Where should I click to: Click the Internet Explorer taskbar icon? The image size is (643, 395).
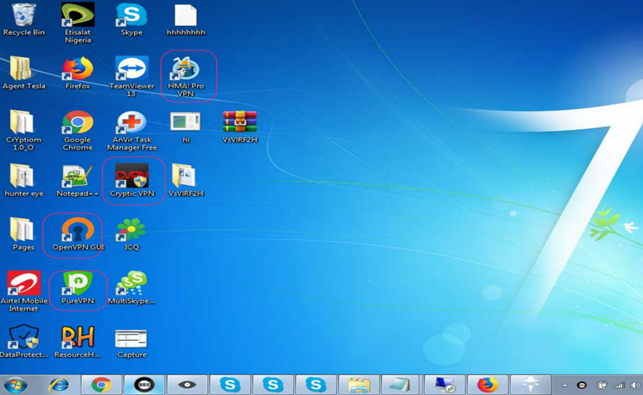pyautogui.click(x=59, y=385)
